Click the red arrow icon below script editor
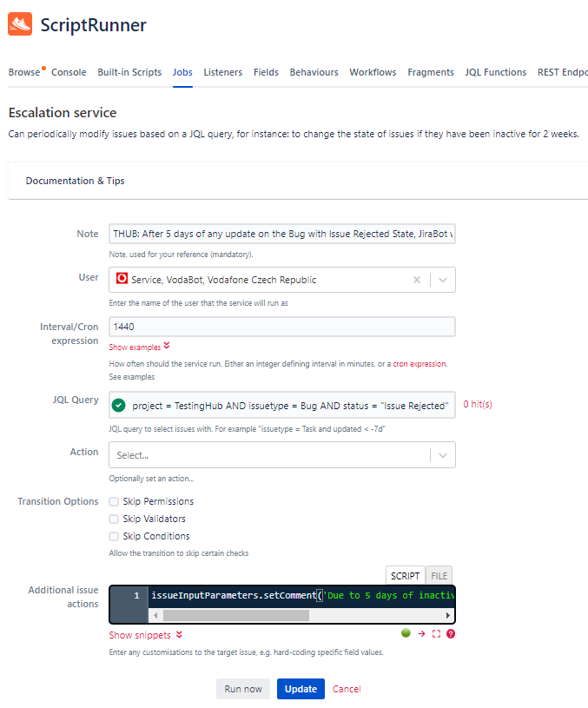 click(x=421, y=634)
